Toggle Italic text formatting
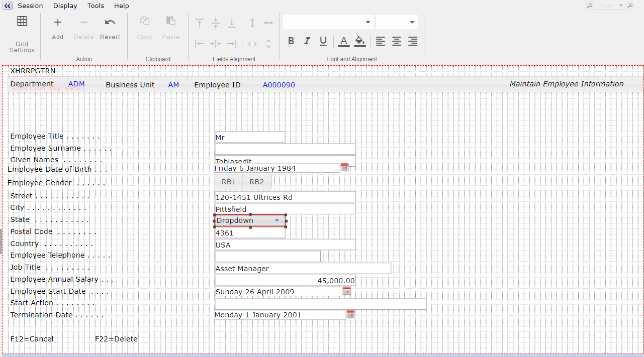 (x=307, y=41)
